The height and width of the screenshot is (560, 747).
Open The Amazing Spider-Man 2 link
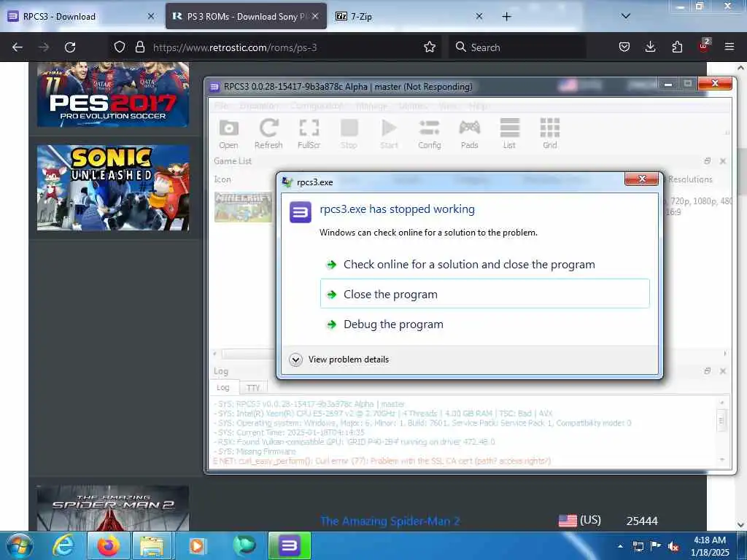tap(390, 521)
